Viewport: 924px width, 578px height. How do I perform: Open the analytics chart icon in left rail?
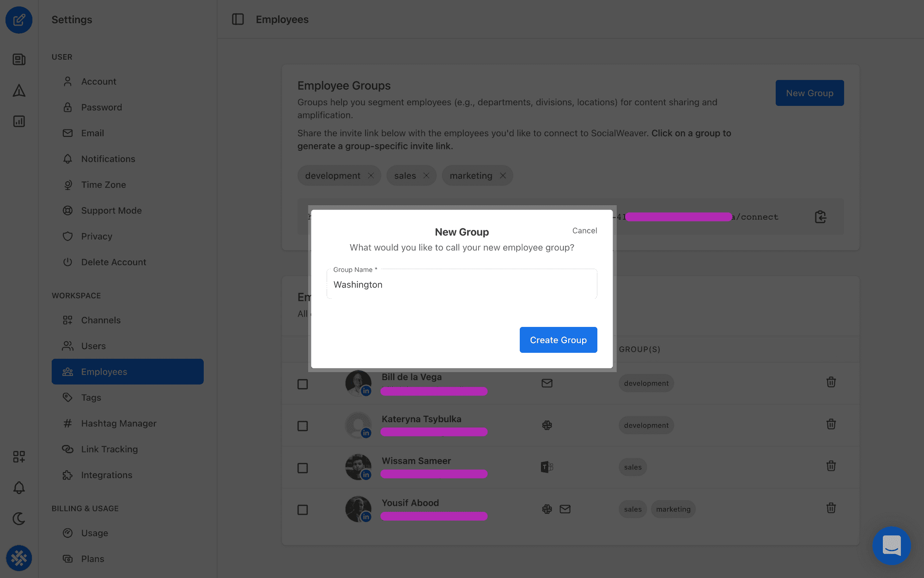19,121
